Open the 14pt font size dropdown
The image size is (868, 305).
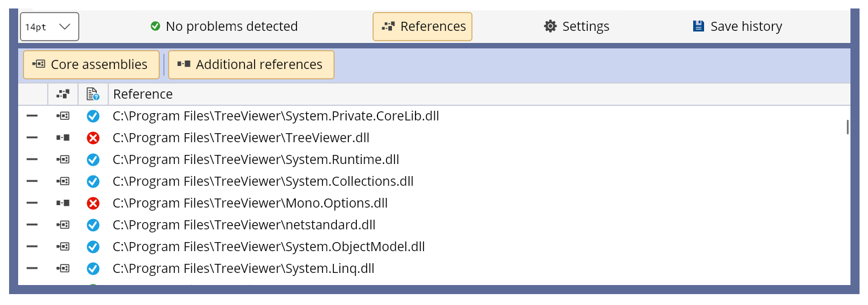tap(50, 27)
